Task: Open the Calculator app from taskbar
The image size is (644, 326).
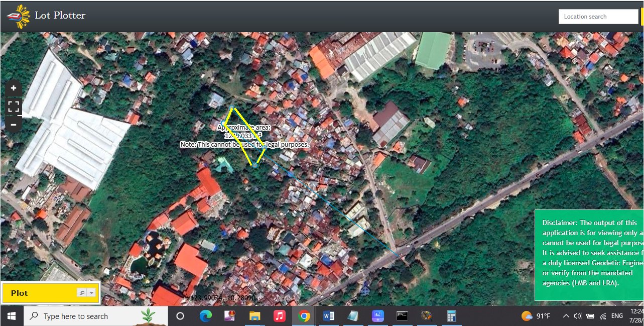Action: pos(451,316)
